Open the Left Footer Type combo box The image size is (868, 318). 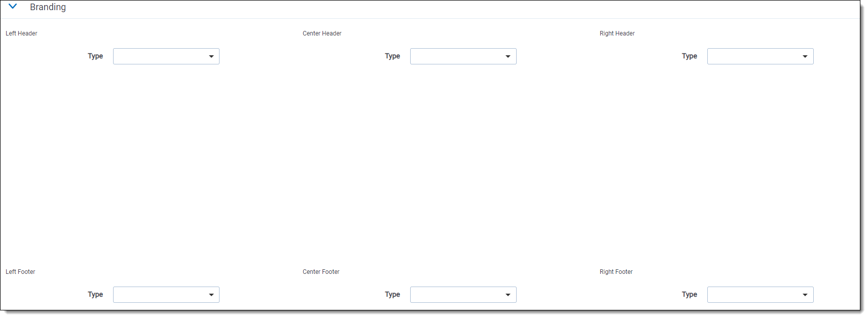coord(160,295)
